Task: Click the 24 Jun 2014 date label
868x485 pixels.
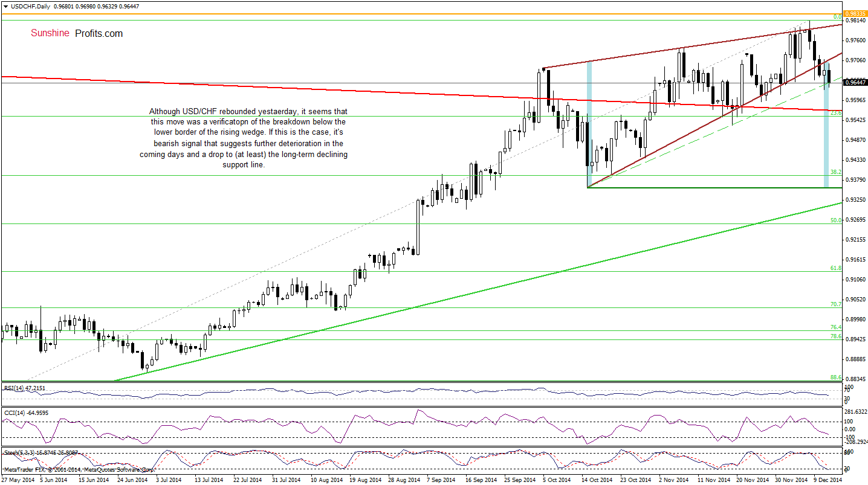Action: (x=132, y=480)
